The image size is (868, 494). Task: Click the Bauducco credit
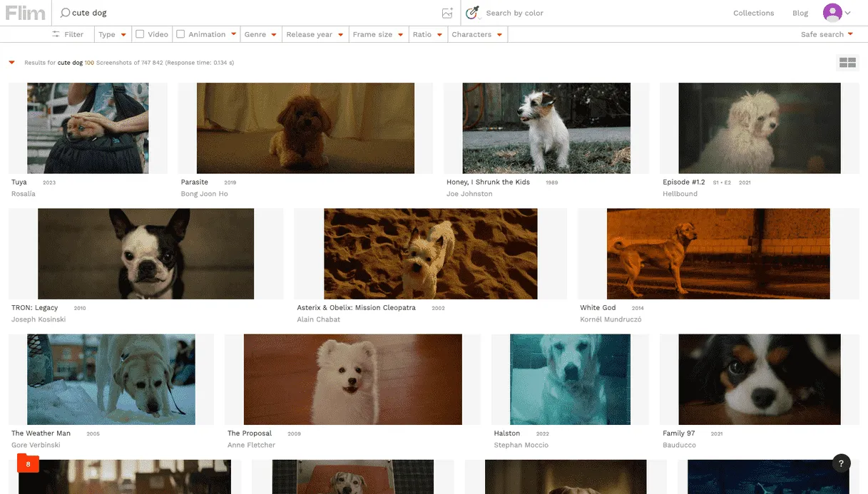click(679, 445)
